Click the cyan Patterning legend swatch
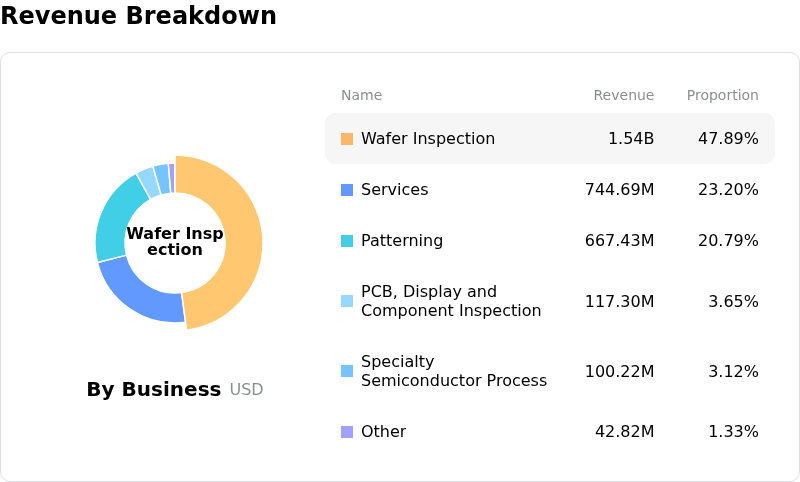This screenshot has width=800, height=482. click(x=347, y=241)
